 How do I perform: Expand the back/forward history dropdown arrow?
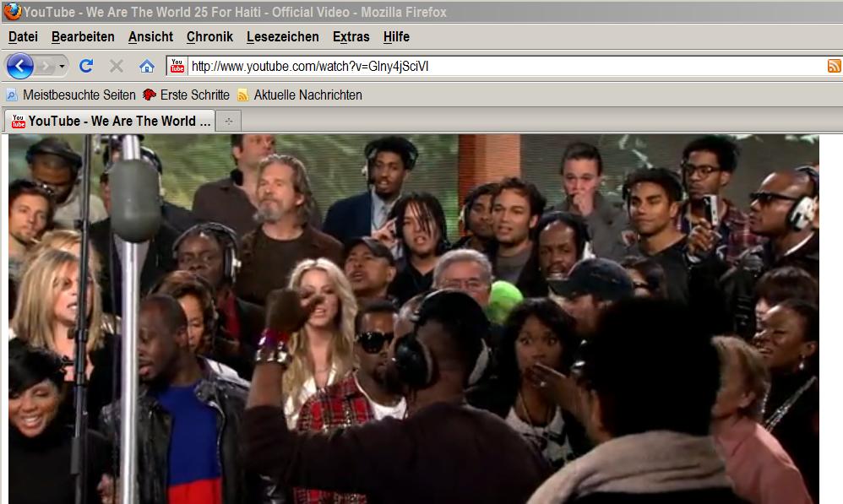coord(63,67)
